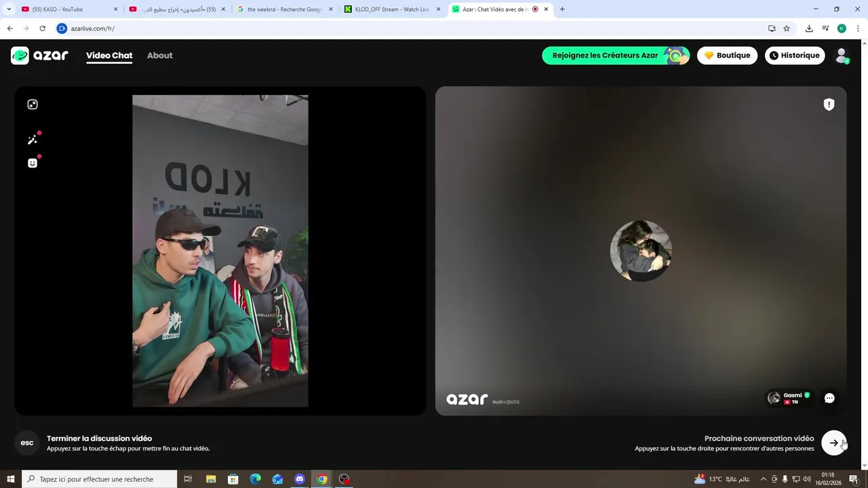Open Chrome from the taskbar

point(322,479)
